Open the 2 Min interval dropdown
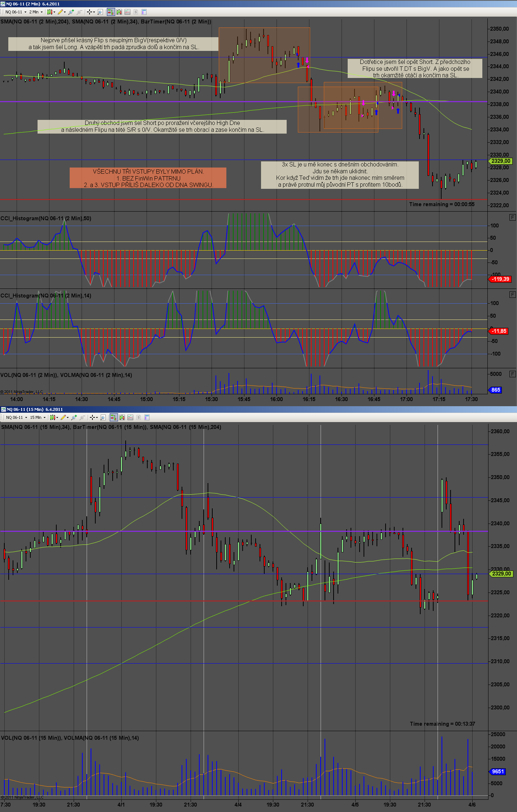Viewport: 517px width, 812px height. (x=36, y=12)
